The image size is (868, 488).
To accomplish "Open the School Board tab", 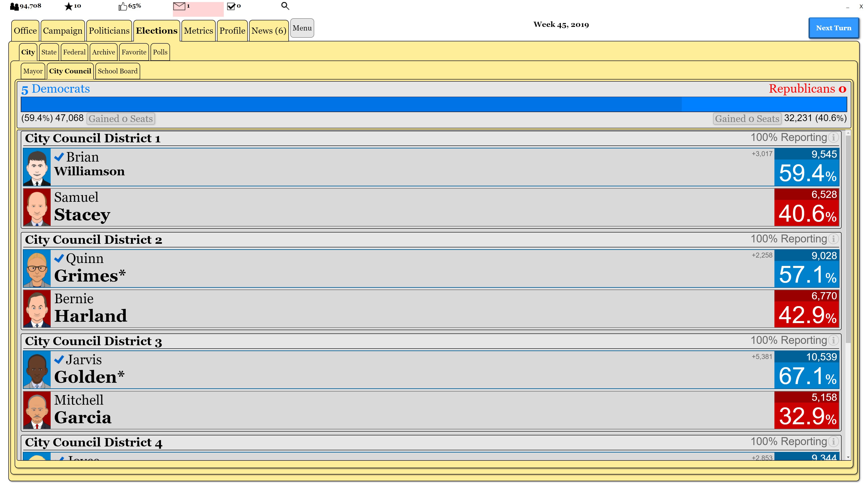I will pyautogui.click(x=118, y=71).
